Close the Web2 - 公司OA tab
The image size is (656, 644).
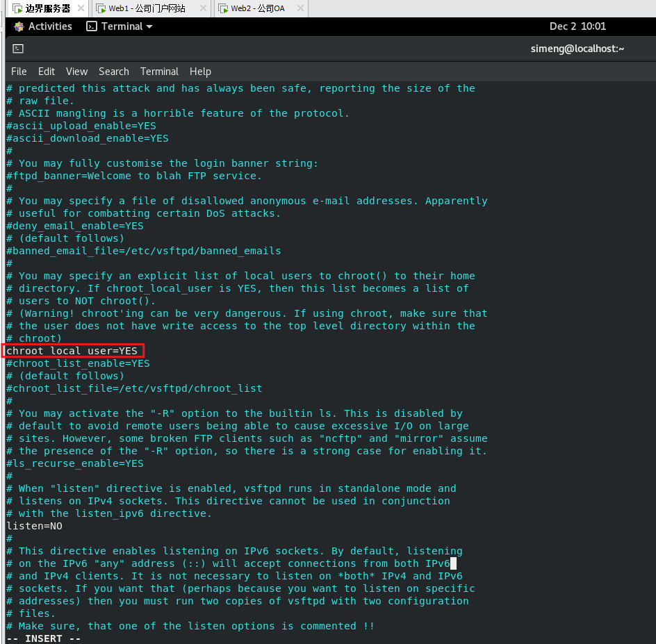point(300,8)
